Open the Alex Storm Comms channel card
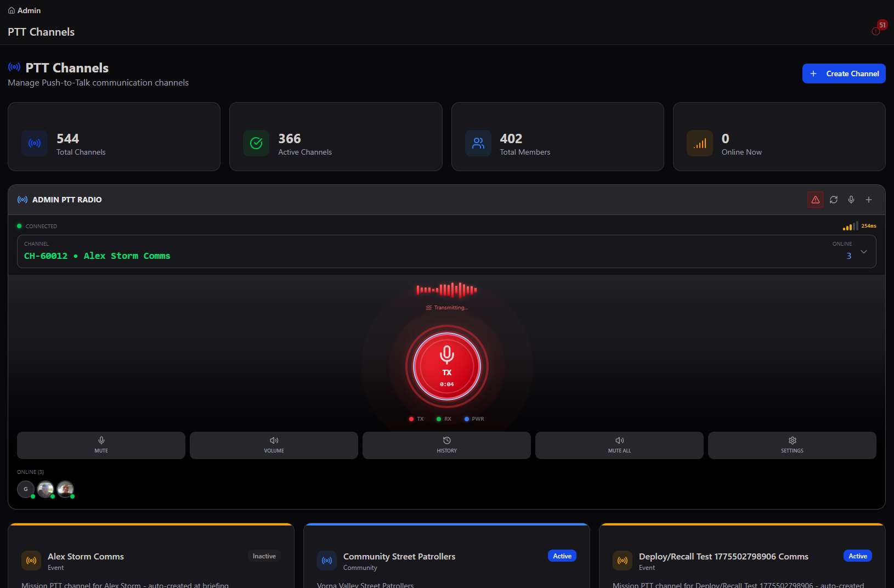The width and height of the screenshot is (894, 588). click(151, 556)
